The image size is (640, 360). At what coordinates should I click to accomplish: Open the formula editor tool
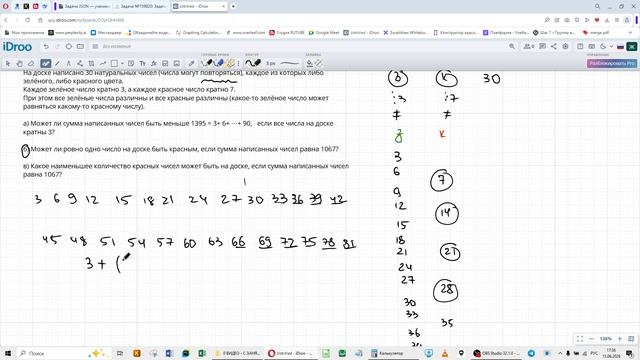coord(153,63)
